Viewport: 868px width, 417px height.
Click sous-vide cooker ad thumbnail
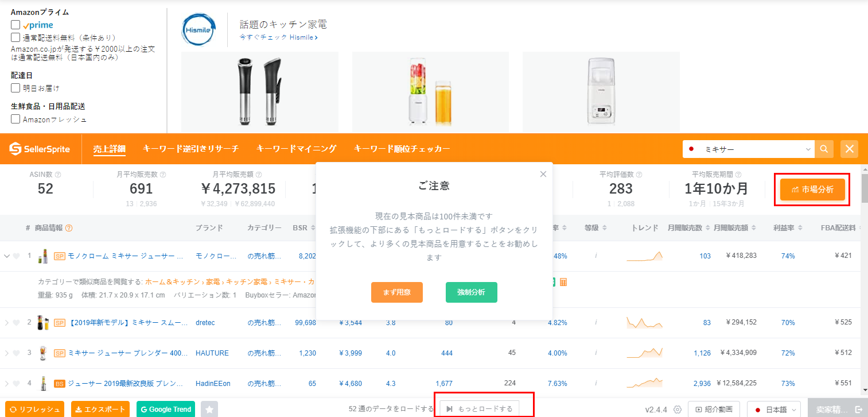click(260, 92)
